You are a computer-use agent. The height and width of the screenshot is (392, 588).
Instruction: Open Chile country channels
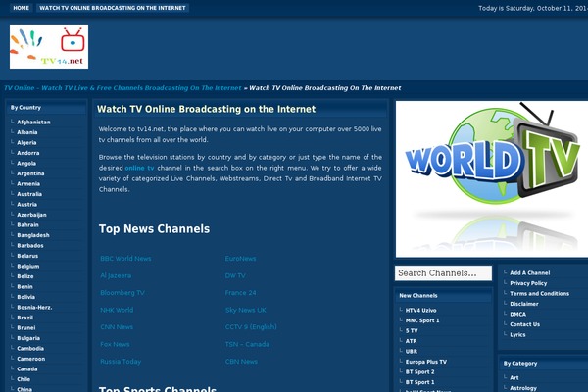(24, 379)
